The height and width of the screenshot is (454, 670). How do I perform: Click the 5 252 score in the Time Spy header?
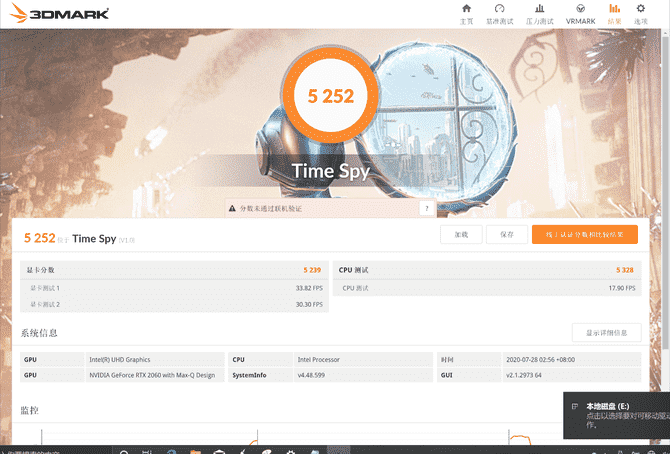(x=39, y=238)
